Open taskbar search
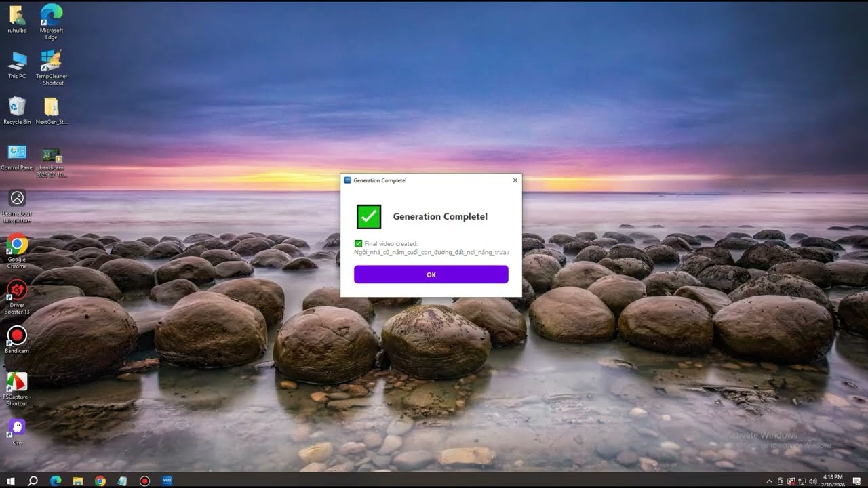 (x=33, y=481)
